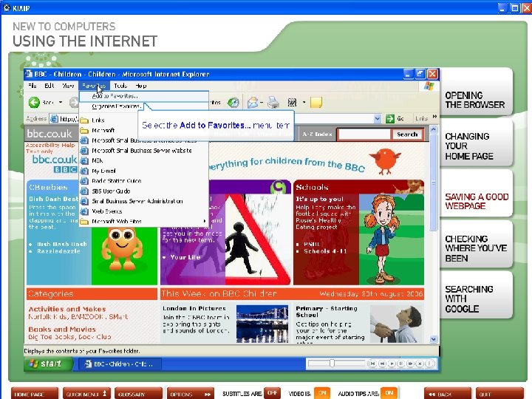532x399 pixels.
Task: Open the Help menu
Action: point(141,86)
